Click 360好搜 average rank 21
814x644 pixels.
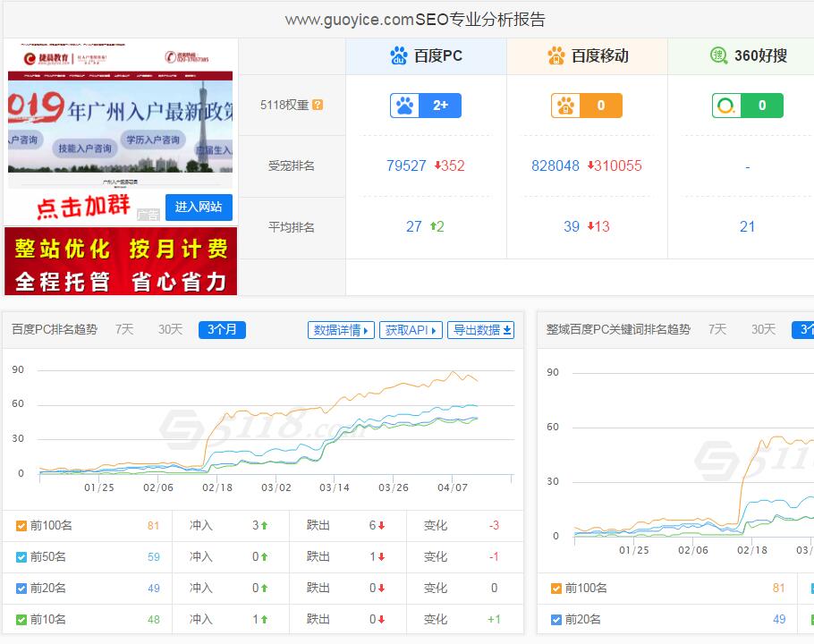[747, 226]
